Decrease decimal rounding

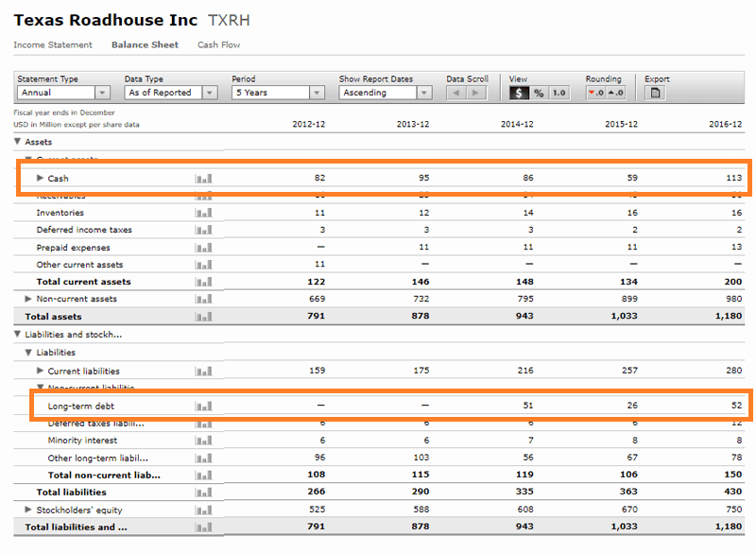(596, 93)
